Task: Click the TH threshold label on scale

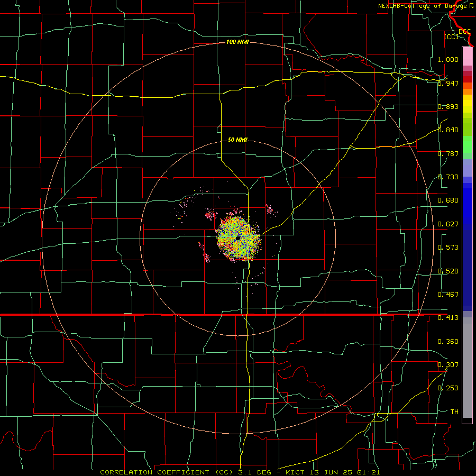Action: tap(454, 412)
